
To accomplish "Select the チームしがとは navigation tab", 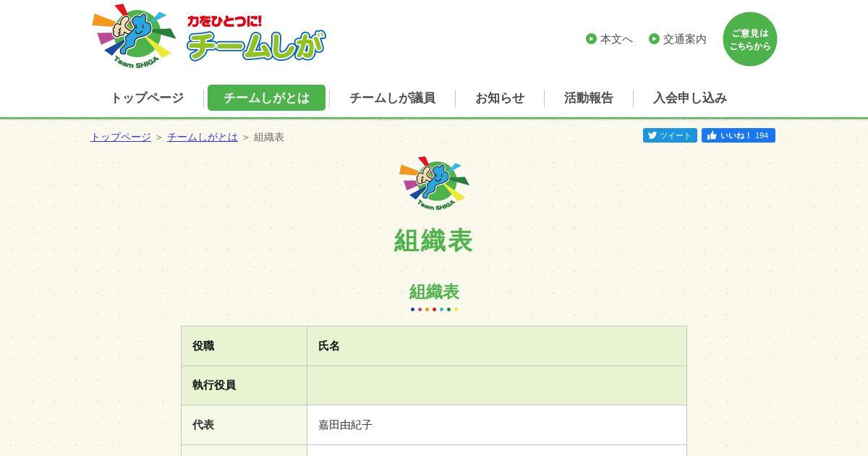I will pyautogui.click(x=266, y=98).
